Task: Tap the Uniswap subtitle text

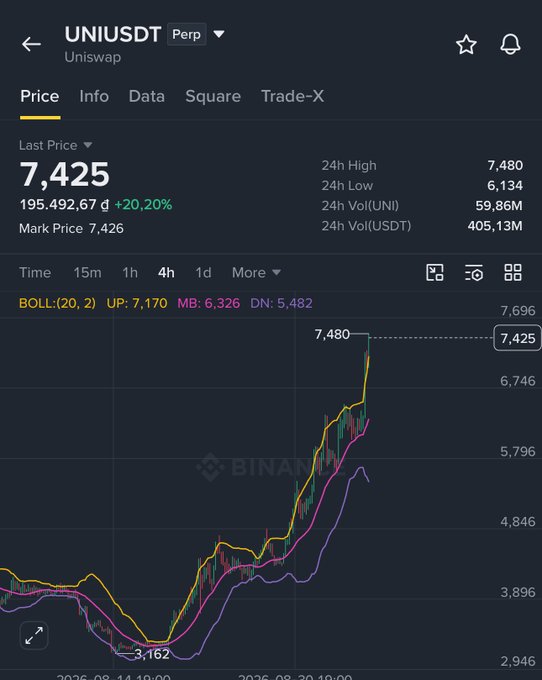Action: (93, 57)
